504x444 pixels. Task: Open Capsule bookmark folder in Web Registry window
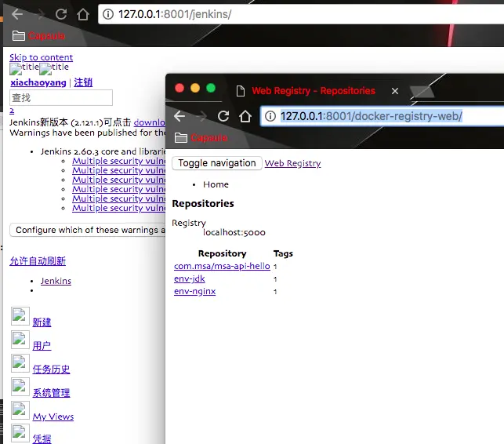(201, 138)
